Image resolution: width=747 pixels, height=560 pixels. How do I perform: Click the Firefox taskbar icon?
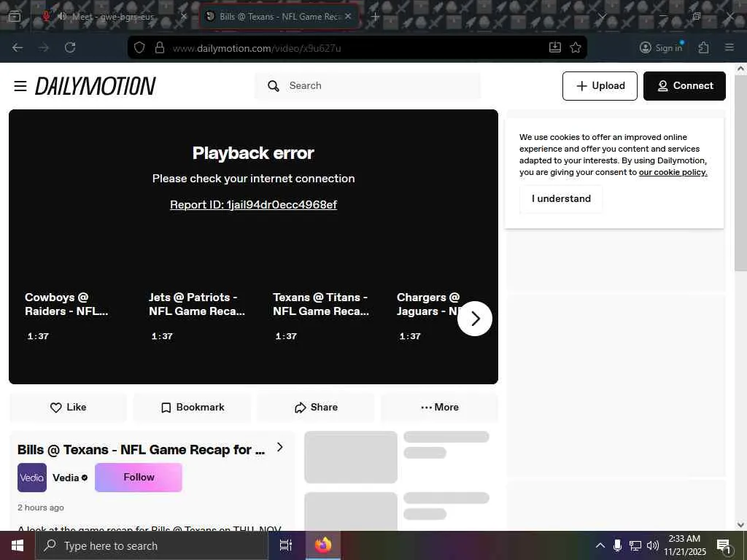[x=322, y=545]
